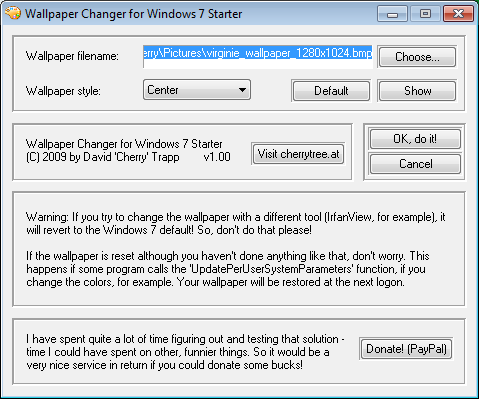
Task: Click the 'v1.00' version text
Action: pos(217,157)
